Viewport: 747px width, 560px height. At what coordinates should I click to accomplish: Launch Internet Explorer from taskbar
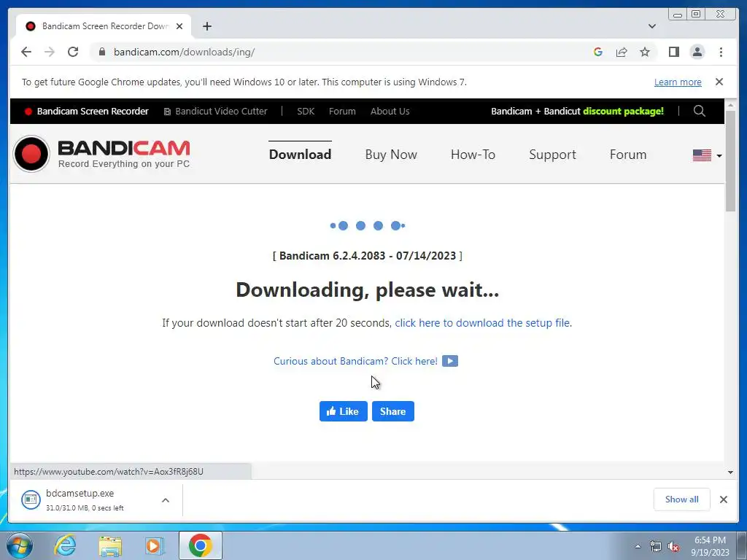coord(65,545)
